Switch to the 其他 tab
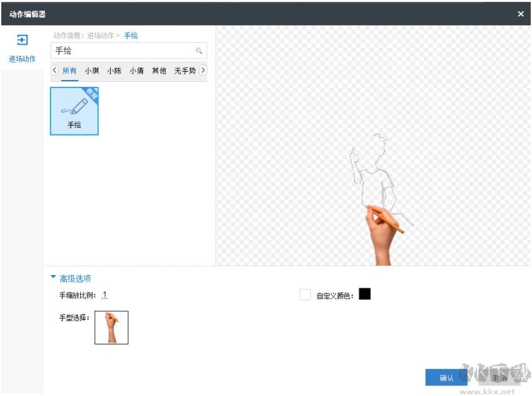The width and height of the screenshot is (532, 396). (159, 71)
